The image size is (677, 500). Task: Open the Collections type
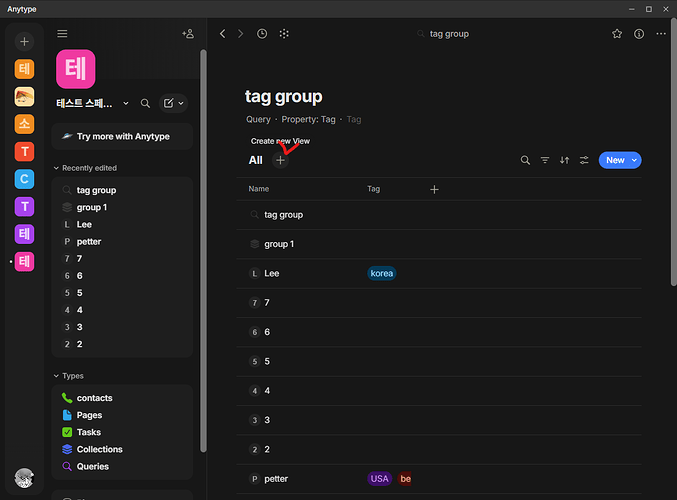[x=122, y=449]
